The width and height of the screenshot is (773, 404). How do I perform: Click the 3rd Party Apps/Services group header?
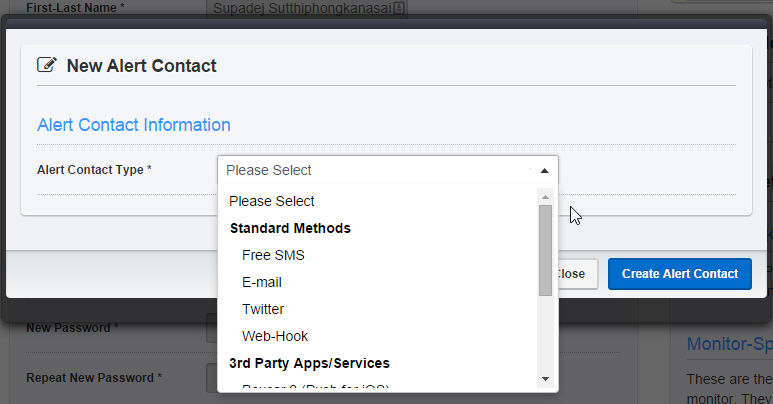pos(309,363)
